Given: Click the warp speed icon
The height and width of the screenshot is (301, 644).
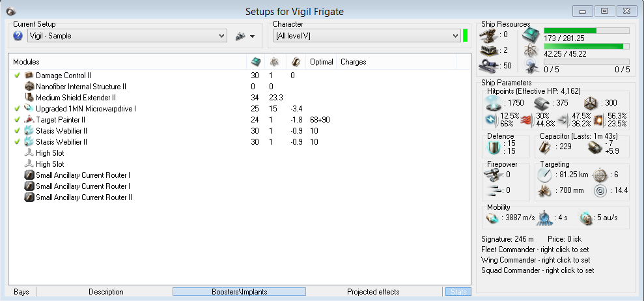Looking at the screenshot, I should point(586,218).
